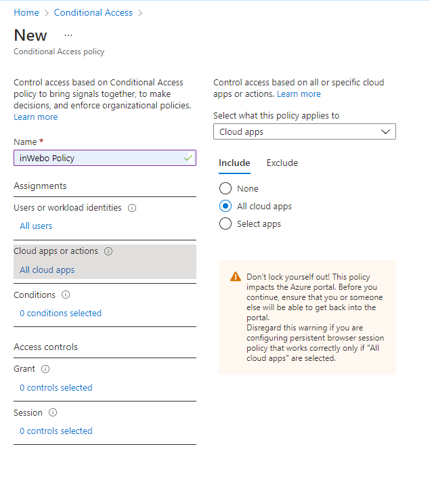Viewport: 430px width, 491px height.
Task: Click the Session info icon
Action: pyautogui.click(x=53, y=413)
